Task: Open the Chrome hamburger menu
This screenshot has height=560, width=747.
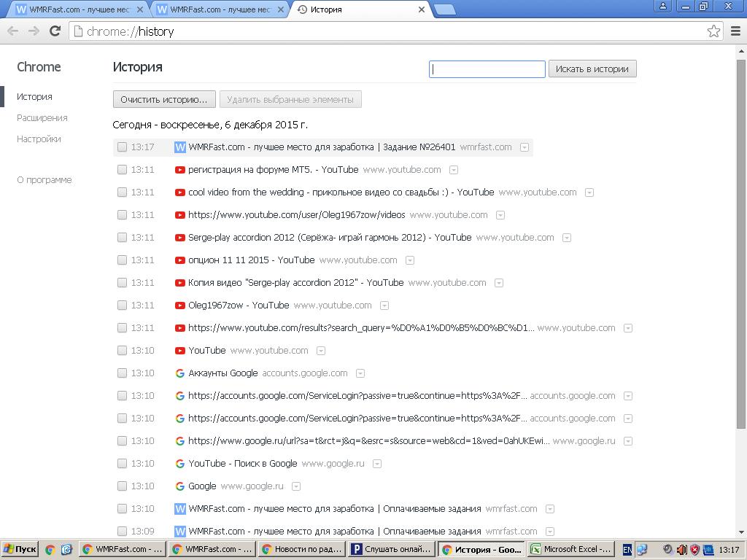Action: [x=735, y=31]
